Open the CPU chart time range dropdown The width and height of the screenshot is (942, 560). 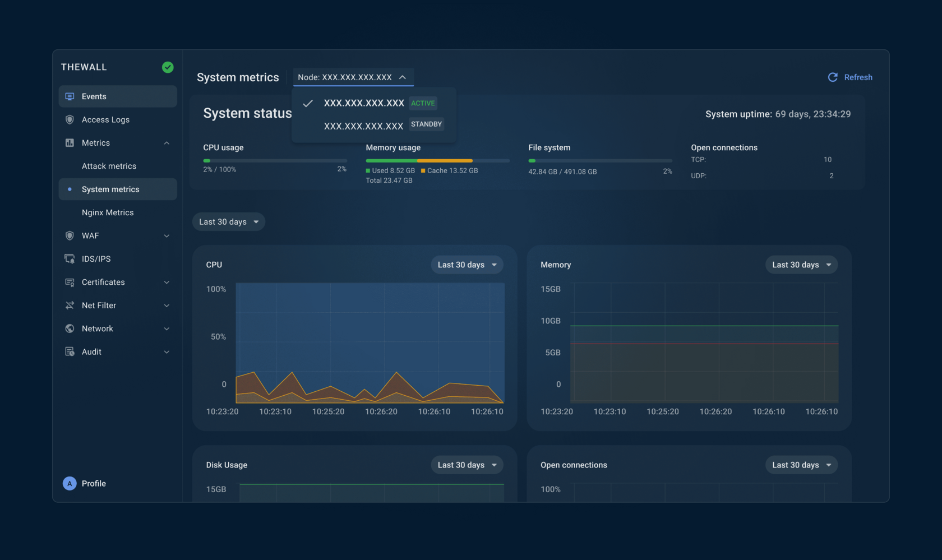(x=467, y=265)
